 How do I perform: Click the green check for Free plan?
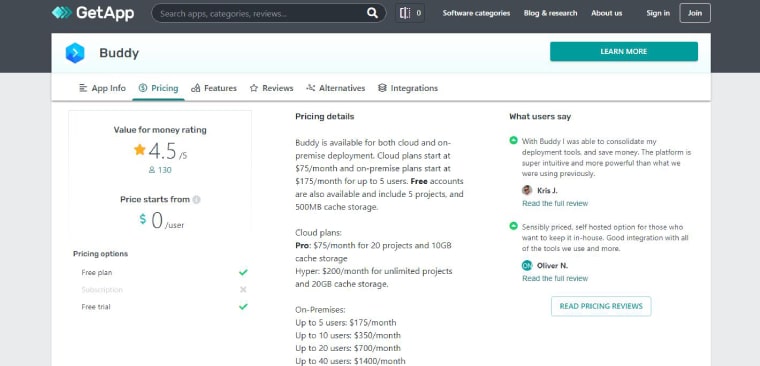243,272
